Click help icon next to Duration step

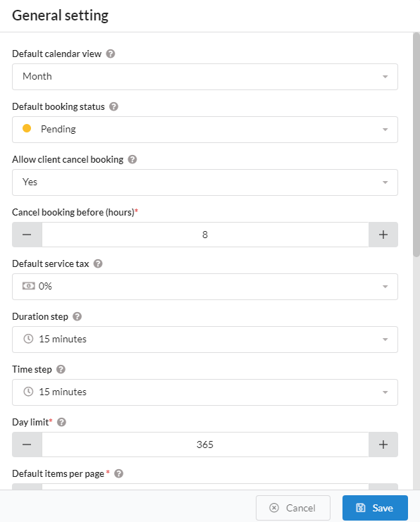point(77,316)
